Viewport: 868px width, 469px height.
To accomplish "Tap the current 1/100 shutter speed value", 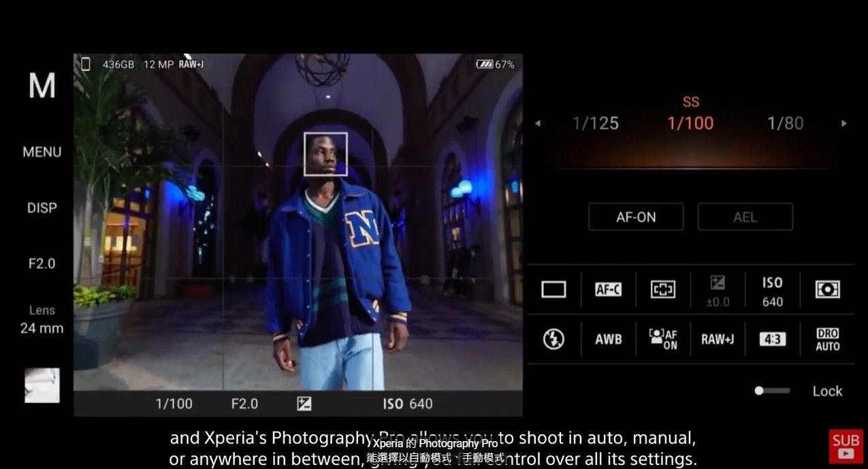I will click(690, 123).
